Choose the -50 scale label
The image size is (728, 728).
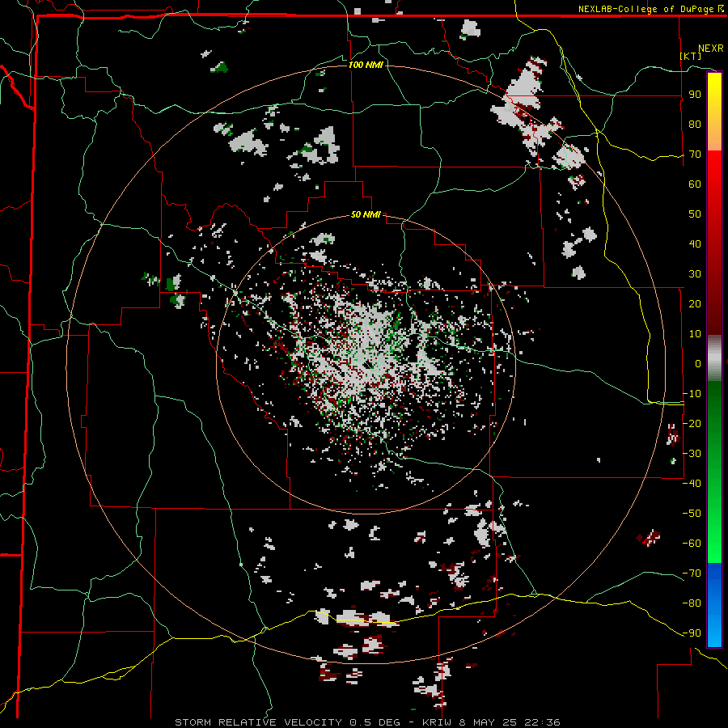click(x=692, y=514)
